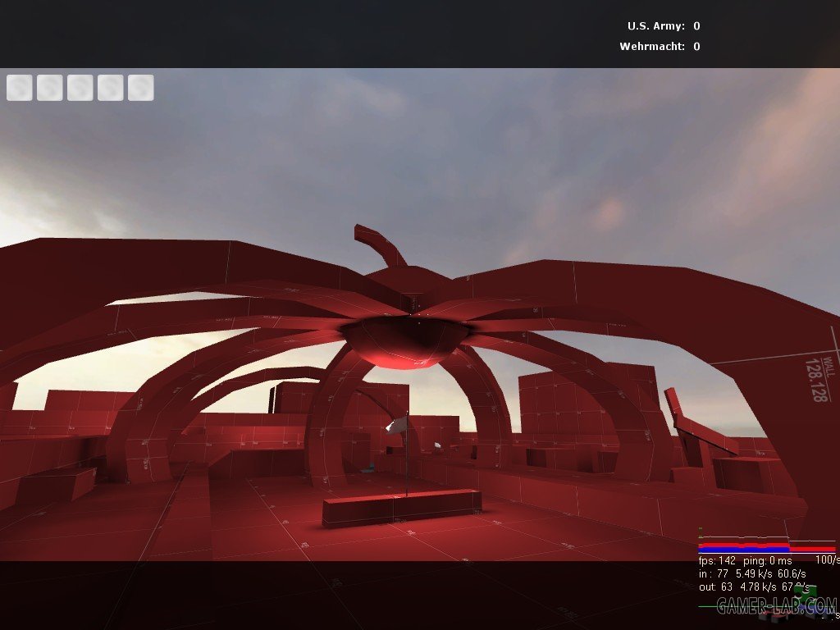840x630 pixels.
Task: Click the 'in' network traffic line
Action: pos(751,573)
